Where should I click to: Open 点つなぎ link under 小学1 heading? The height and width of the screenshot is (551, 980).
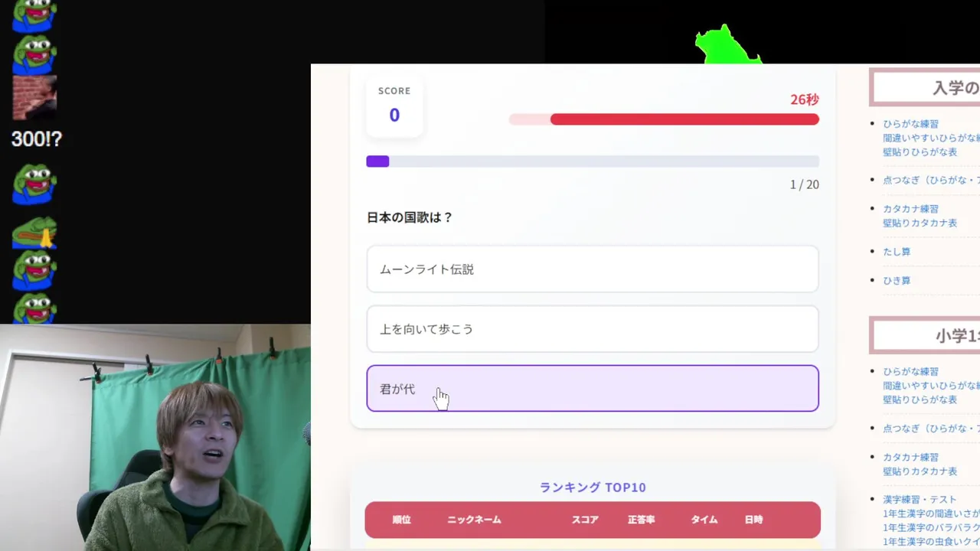coord(931,429)
